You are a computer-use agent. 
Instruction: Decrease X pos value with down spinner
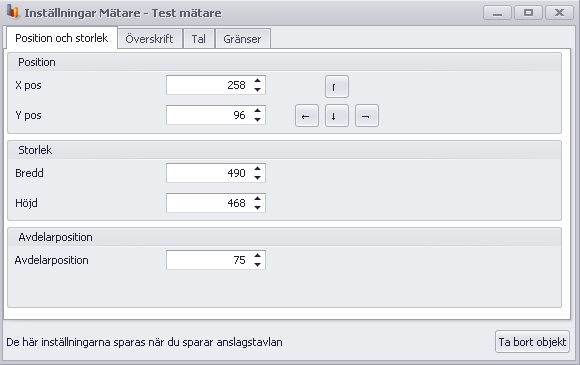(x=257, y=89)
